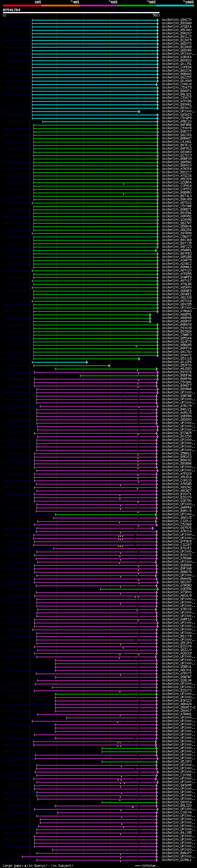Click label UniRef100_Q9SHZ3
Screen dimensions: 197x868
(x=177, y=115)
